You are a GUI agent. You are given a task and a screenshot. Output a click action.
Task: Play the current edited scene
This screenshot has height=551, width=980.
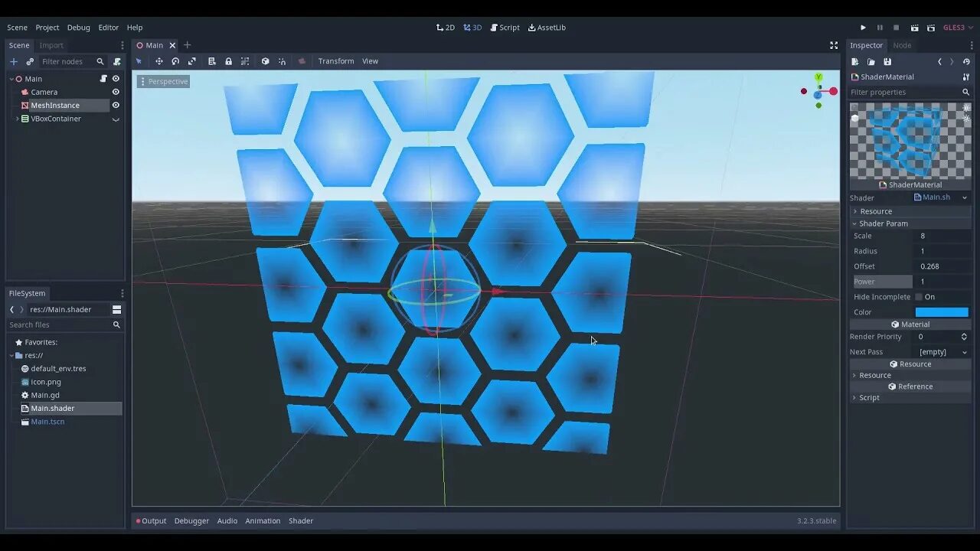[914, 28]
